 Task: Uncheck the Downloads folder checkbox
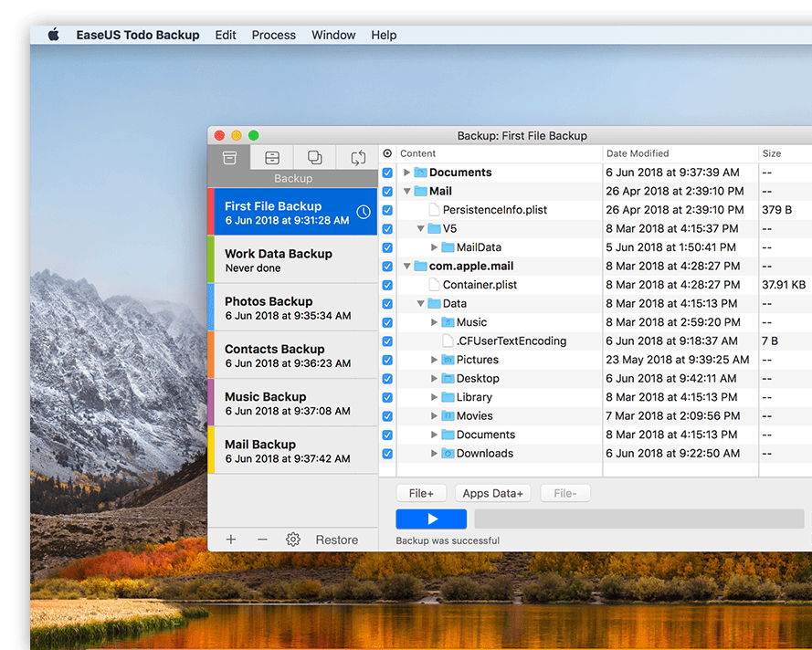coord(387,453)
